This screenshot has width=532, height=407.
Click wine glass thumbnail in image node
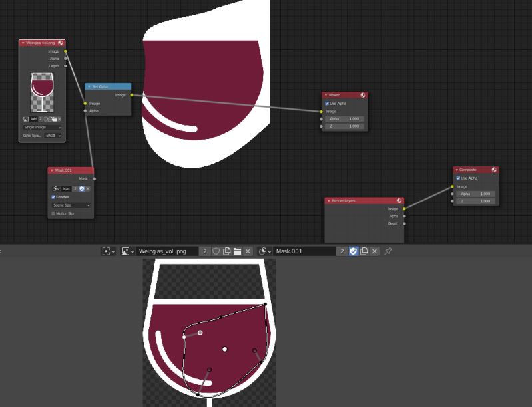42,92
